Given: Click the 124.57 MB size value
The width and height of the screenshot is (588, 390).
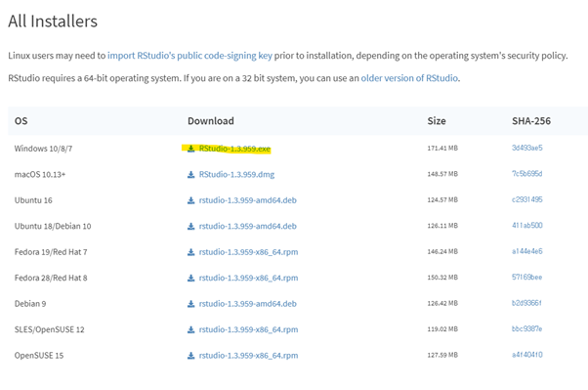Looking at the screenshot, I should click(442, 200).
